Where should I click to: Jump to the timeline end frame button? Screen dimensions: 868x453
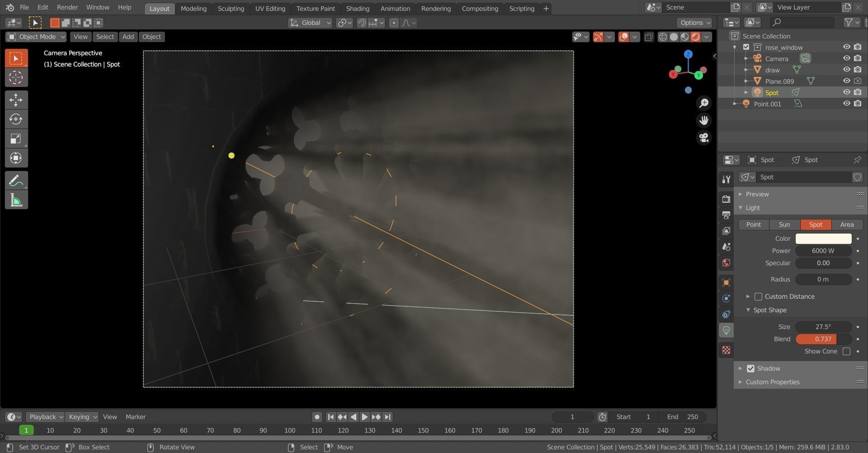[387, 417]
